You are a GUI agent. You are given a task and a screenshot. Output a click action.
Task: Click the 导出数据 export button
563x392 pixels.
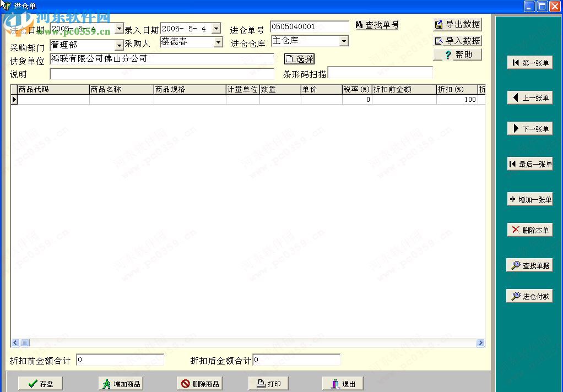(x=457, y=24)
